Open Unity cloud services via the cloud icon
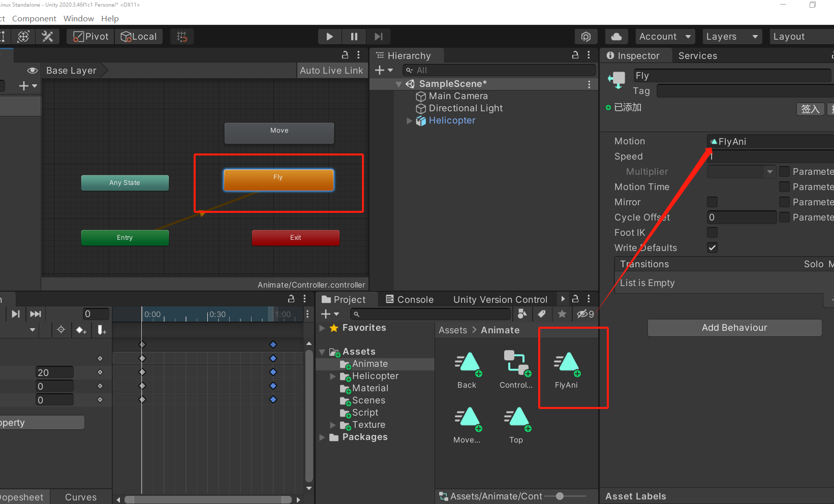Screen dimensions: 834x504 [x=616, y=36]
